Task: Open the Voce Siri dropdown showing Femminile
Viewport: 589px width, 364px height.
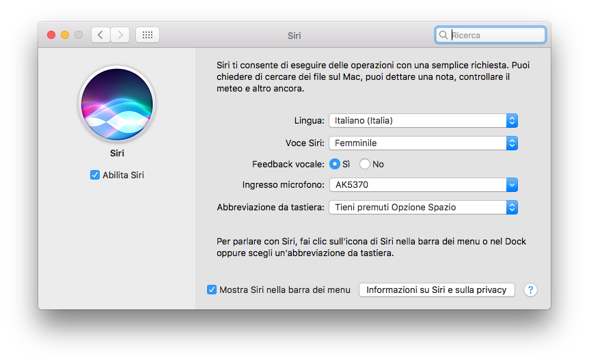Action: tap(424, 143)
